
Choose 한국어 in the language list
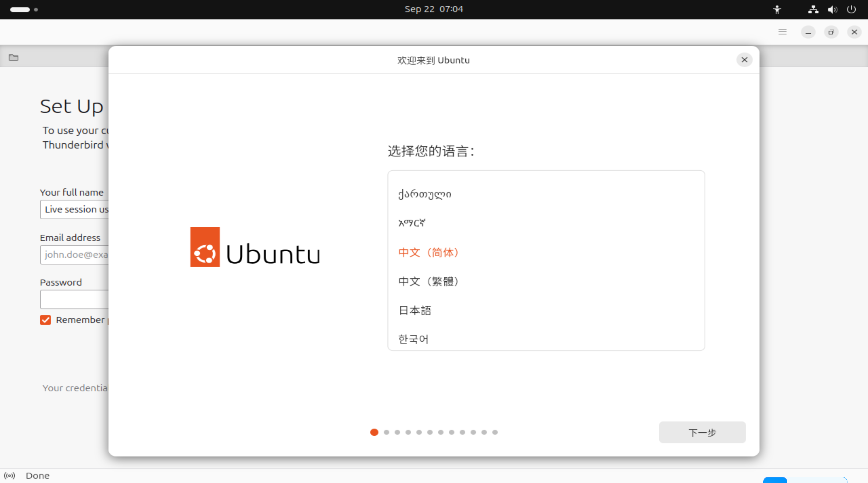tap(413, 339)
